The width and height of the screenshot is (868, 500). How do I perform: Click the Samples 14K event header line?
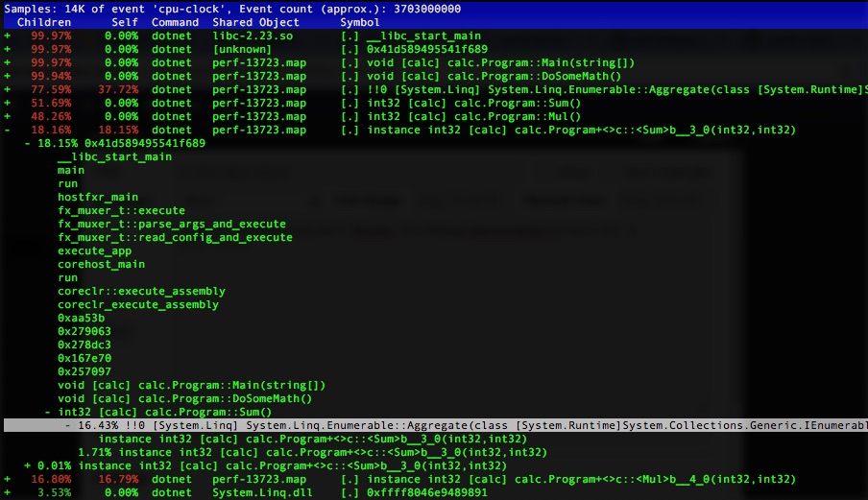(232, 9)
